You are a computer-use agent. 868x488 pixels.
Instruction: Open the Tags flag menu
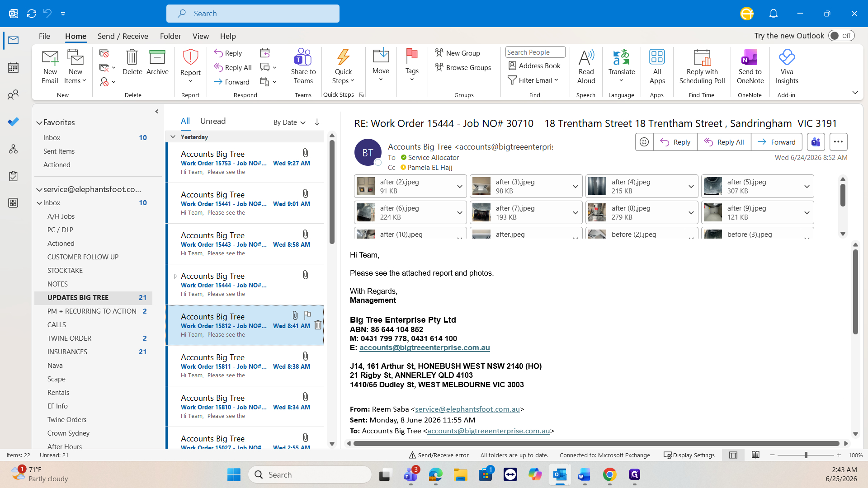click(412, 65)
